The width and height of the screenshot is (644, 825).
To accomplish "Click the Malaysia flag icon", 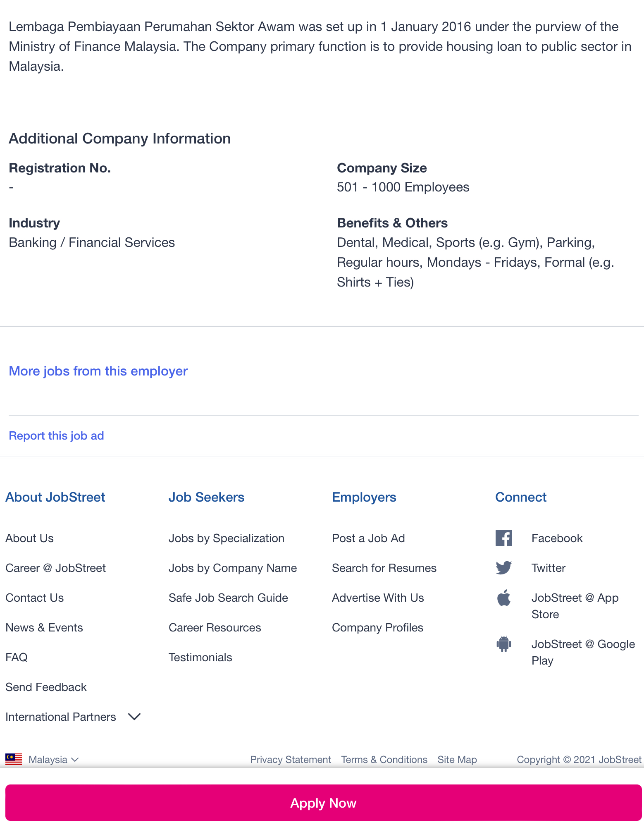I will click(x=14, y=759).
